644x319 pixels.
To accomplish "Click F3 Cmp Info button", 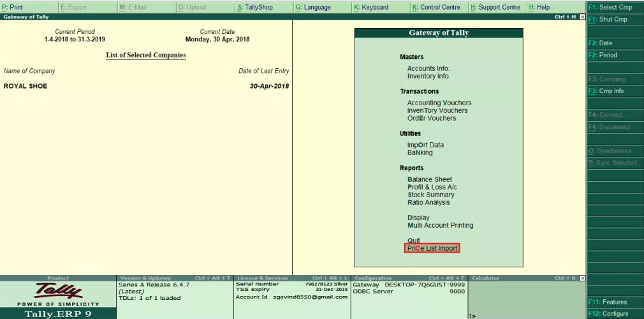I will pos(615,91).
